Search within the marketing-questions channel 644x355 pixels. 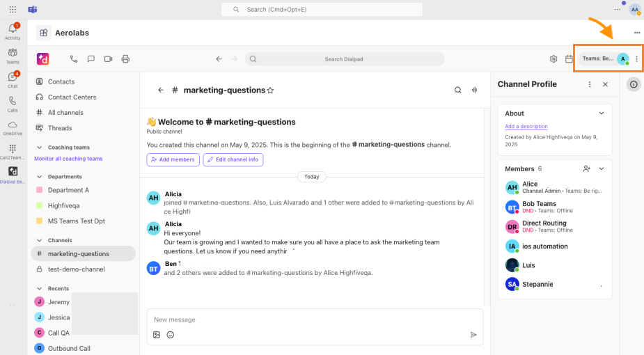457,90
